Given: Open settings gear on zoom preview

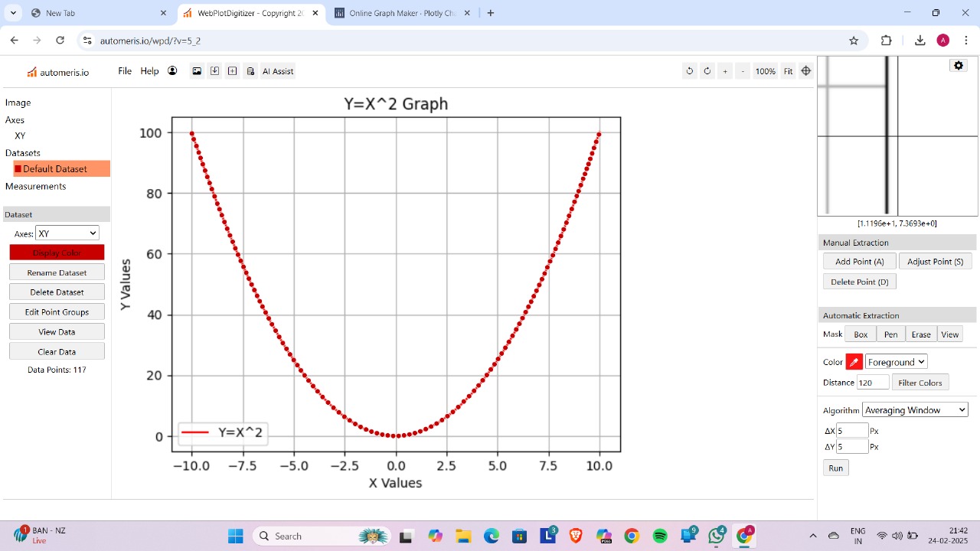Looking at the screenshot, I should point(958,65).
